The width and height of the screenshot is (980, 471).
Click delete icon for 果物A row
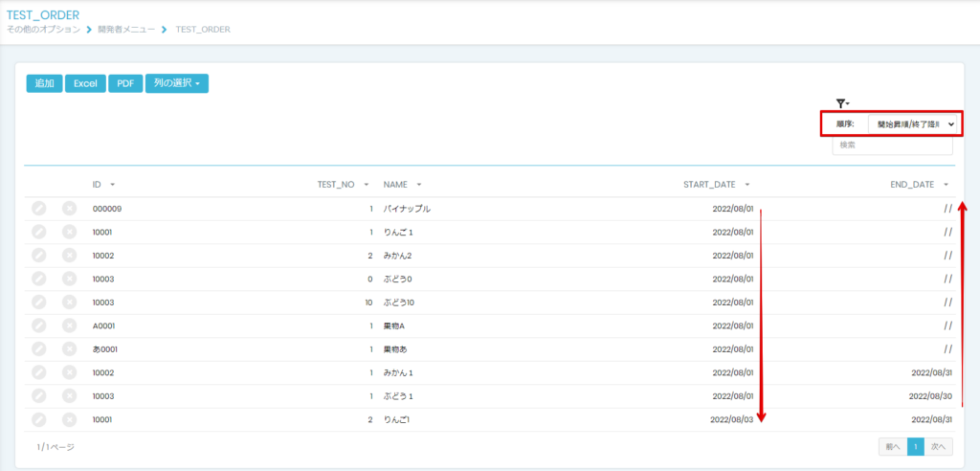click(x=69, y=325)
